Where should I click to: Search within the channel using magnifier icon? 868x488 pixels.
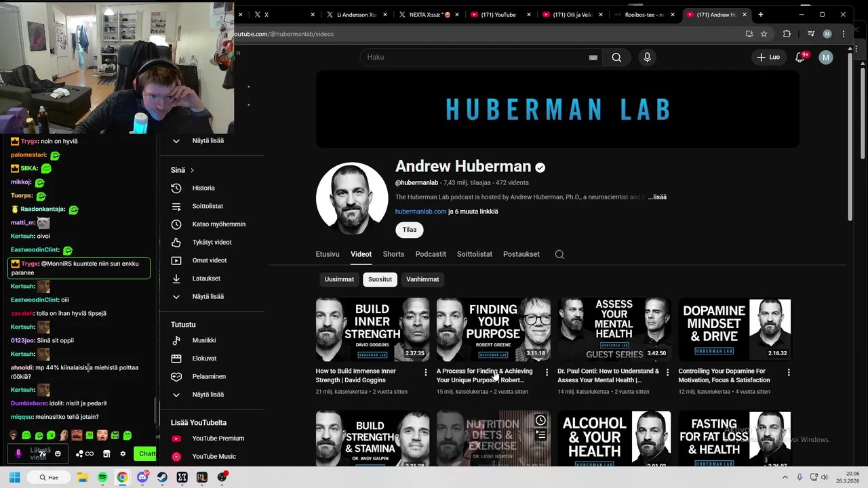tap(559, 254)
